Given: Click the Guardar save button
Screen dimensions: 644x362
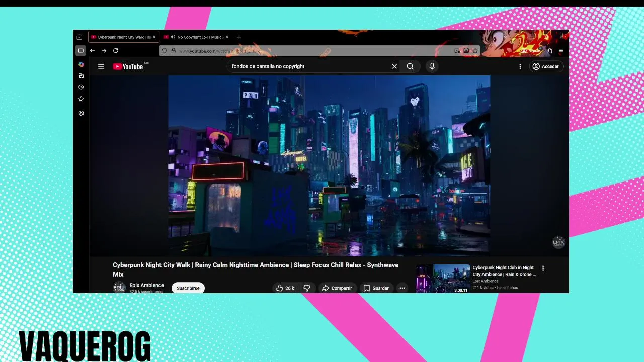Looking at the screenshot, I should (376, 288).
